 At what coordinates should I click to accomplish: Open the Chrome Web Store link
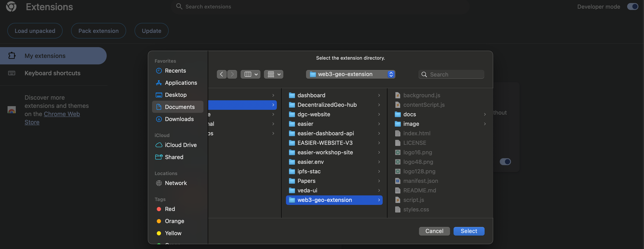[x=62, y=114]
